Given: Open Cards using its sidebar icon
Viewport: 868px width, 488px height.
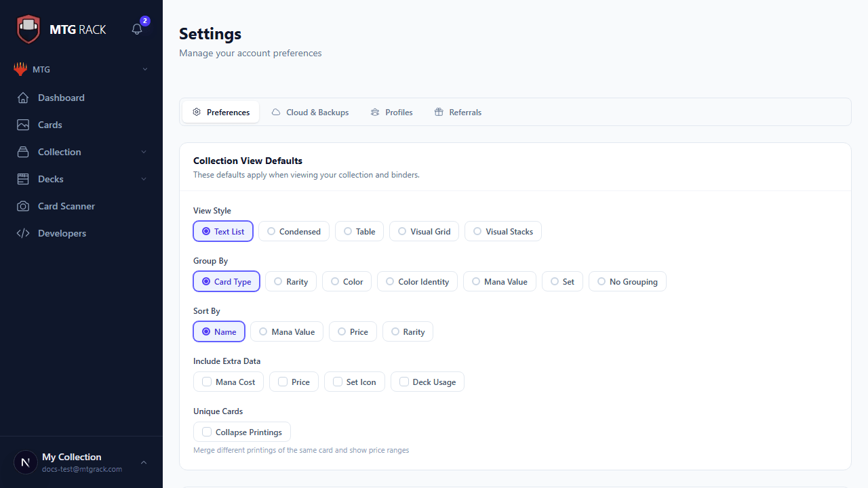Looking at the screenshot, I should pyautogui.click(x=22, y=125).
